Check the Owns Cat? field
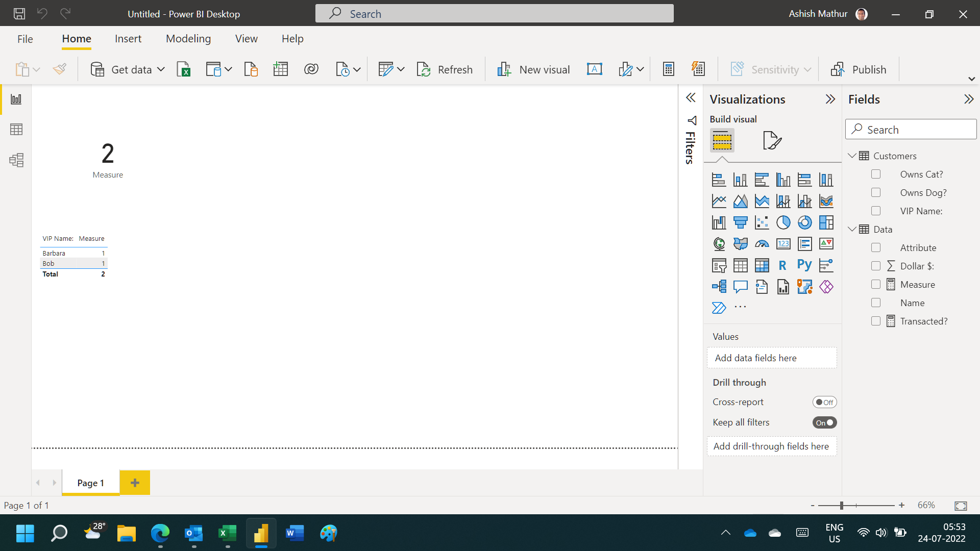Viewport: 980px width, 551px height. (876, 174)
